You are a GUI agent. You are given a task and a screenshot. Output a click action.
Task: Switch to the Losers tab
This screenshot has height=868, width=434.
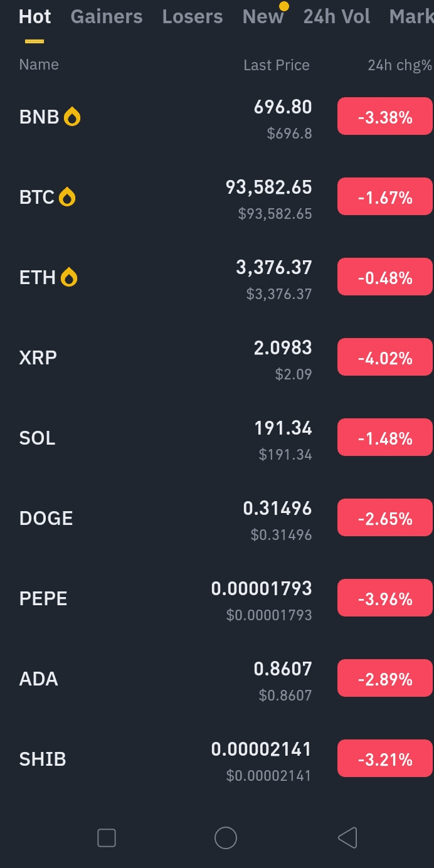(x=193, y=17)
